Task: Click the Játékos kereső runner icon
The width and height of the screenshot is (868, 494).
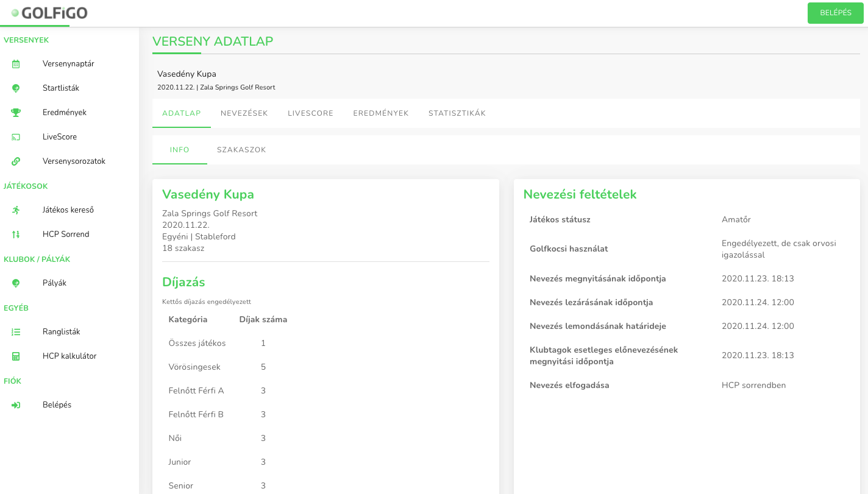Action: (x=16, y=210)
